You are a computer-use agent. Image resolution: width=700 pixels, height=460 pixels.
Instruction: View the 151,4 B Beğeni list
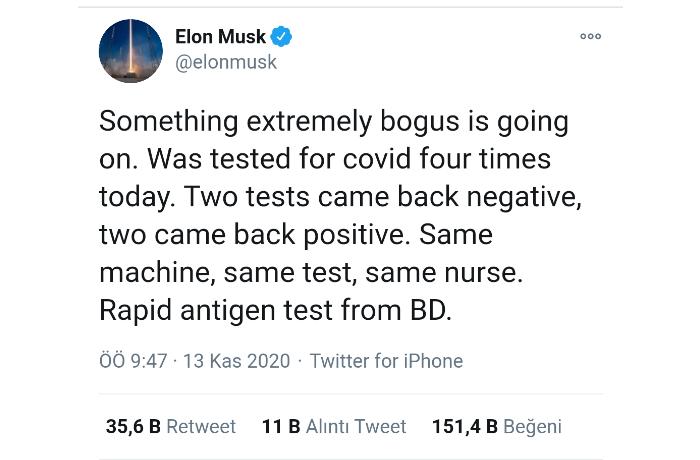tap(496, 427)
